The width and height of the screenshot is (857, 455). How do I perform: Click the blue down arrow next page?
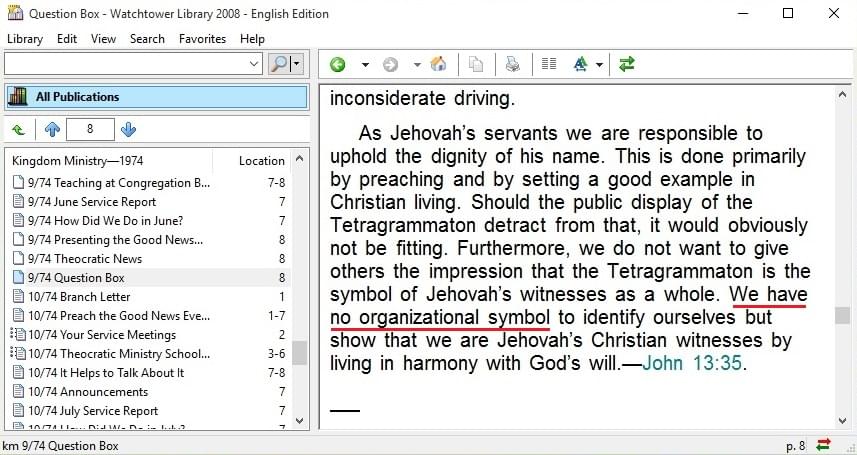pos(128,130)
